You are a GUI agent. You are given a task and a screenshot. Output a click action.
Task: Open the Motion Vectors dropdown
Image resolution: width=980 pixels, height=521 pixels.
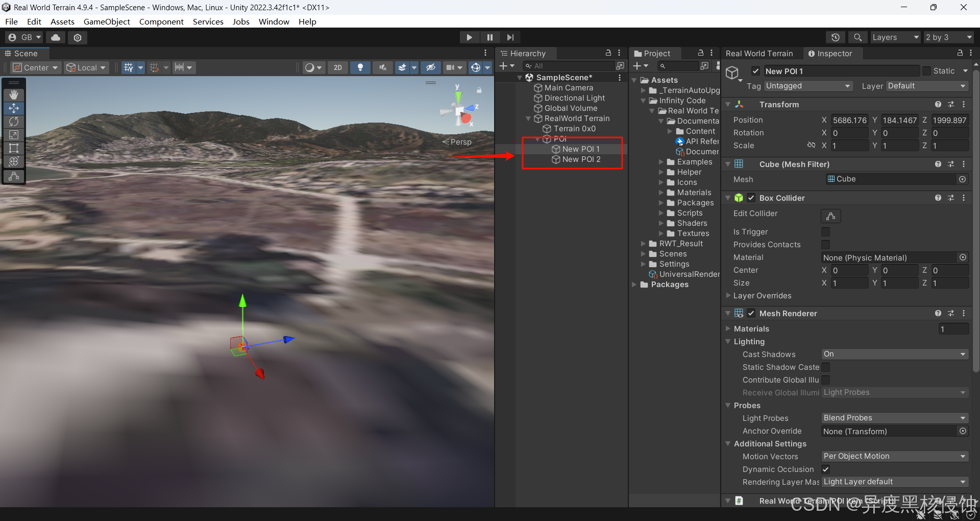[x=895, y=456]
